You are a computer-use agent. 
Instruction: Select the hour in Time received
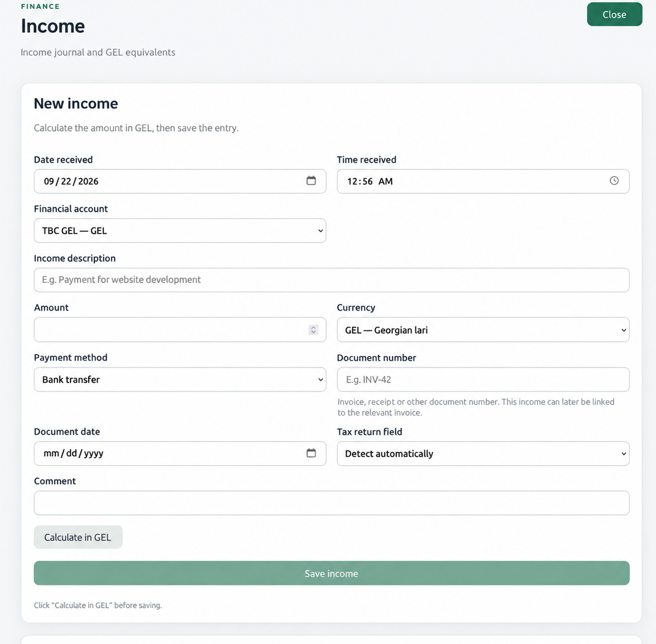coord(352,181)
